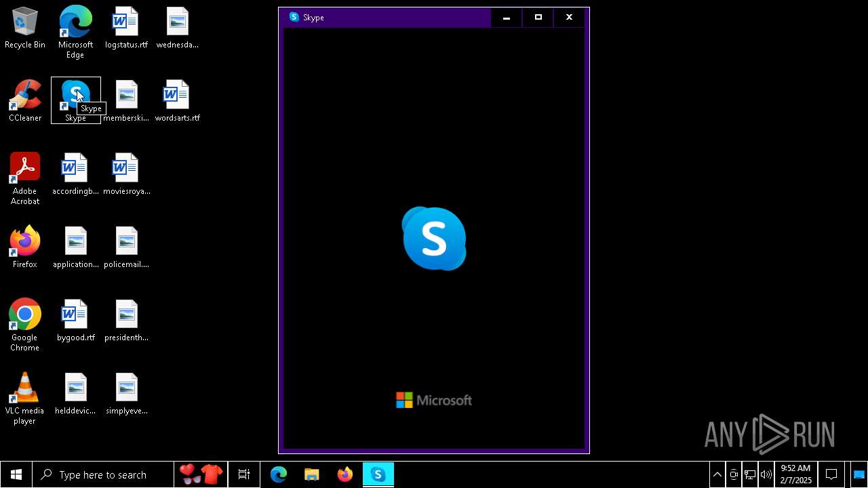This screenshot has width=868, height=488.
Task: Open the notification center icon
Action: tap(831, 474)
